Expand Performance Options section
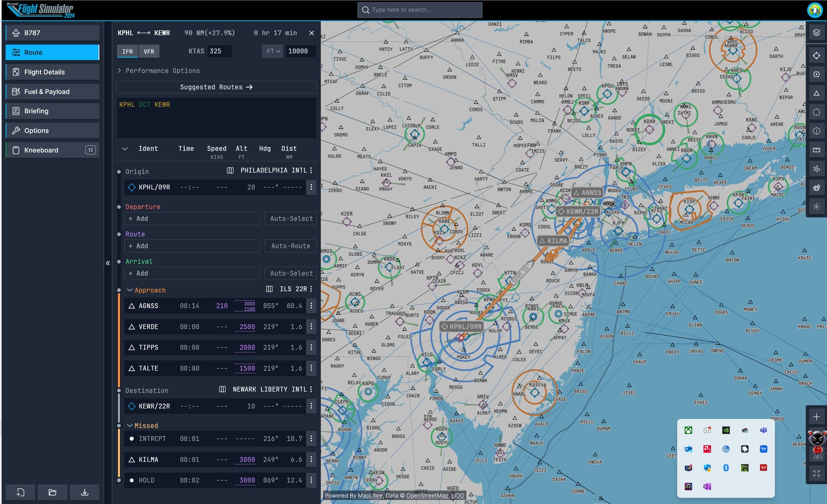Screen dimensions: 827x504 tap(159, 71)
